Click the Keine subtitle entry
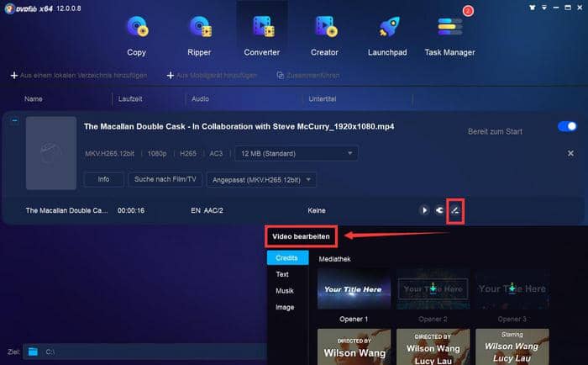Viewport: 588px width, 365px height. 317,210
